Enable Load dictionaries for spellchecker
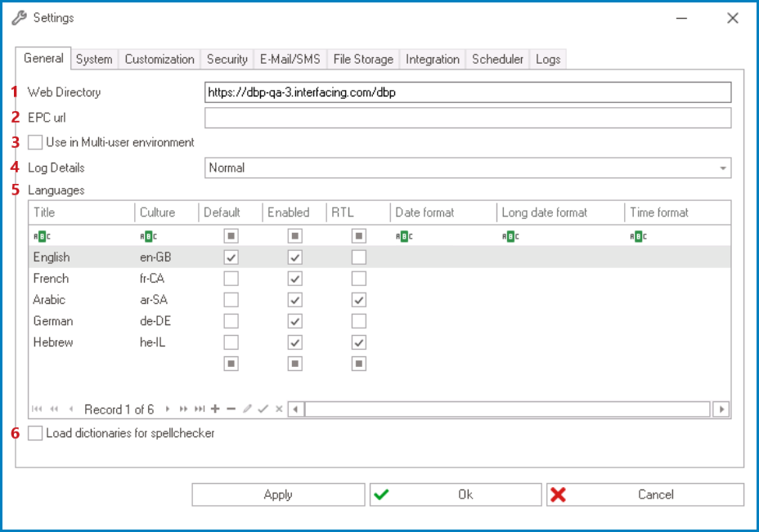The height and width of the screenshot is (532, 759). click(34, 433)
